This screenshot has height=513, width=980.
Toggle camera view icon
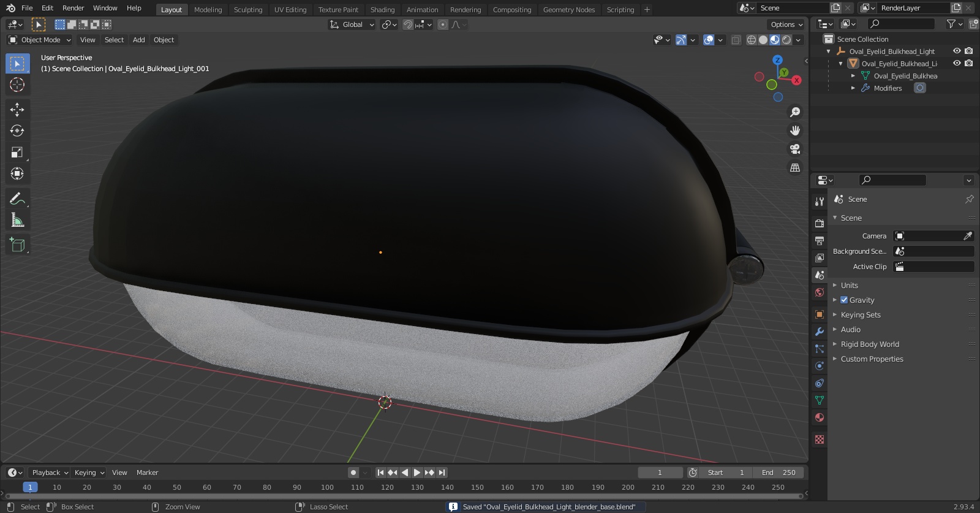[x=795, y=149]
